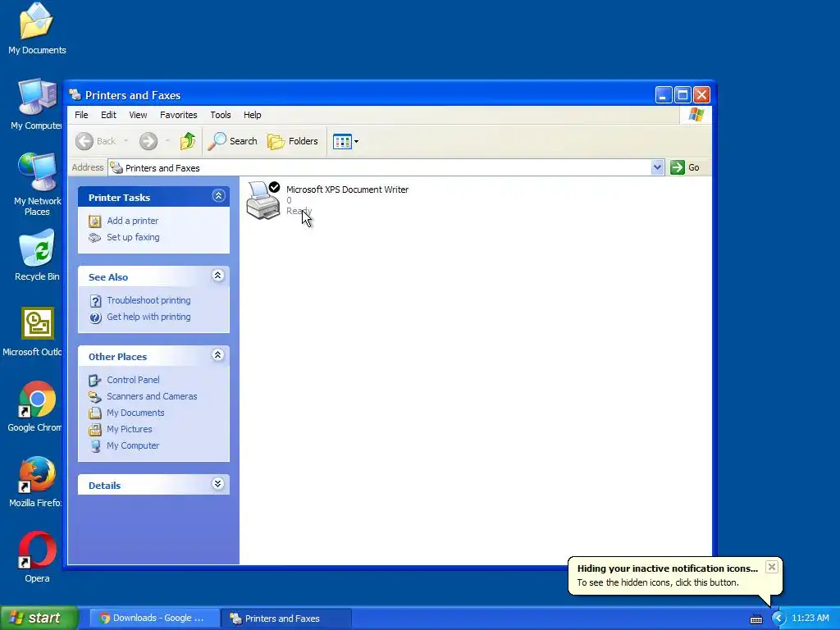The width and height of the screenshot is (840, 630).
Task: Go to Control Panel from Other Places
Action: click(x=133, y=380)
